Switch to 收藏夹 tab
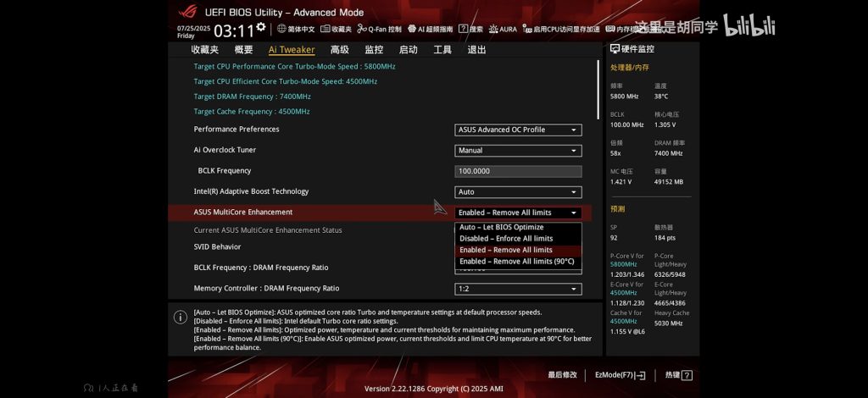The width and height of the screenshot is (868, 398). click(205, 50)
